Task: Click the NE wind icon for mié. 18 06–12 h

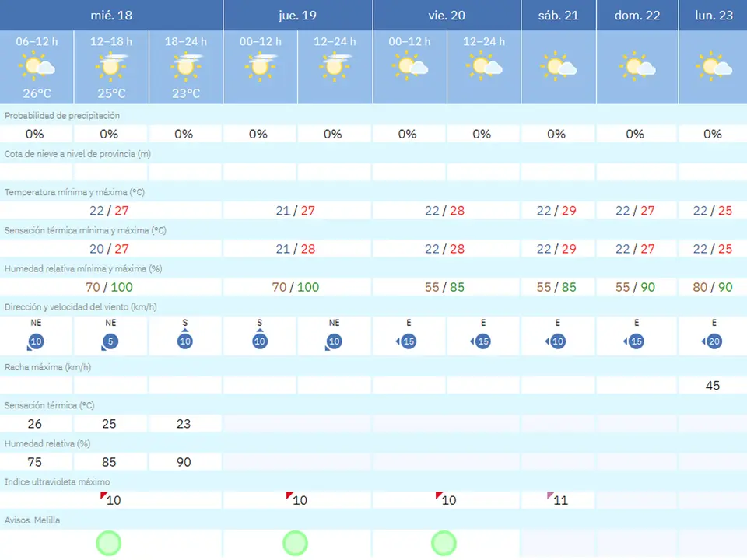Action: [35, 341]
